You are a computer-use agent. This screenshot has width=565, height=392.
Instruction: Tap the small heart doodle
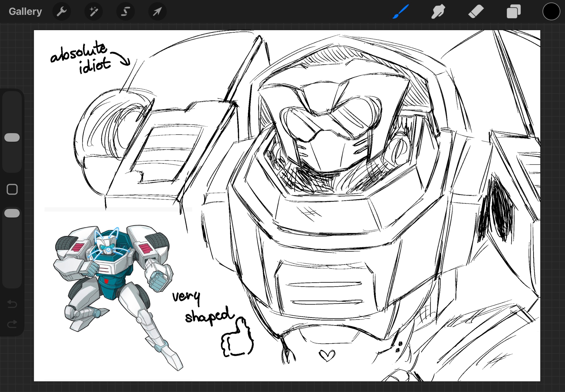[327, 355]
